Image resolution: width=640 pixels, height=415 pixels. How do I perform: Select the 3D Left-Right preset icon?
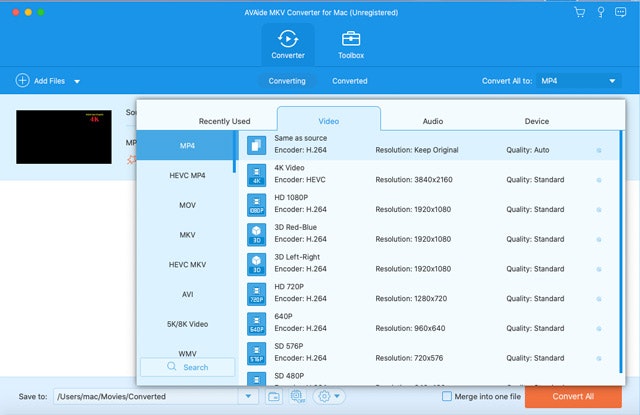tap(256, 264)
